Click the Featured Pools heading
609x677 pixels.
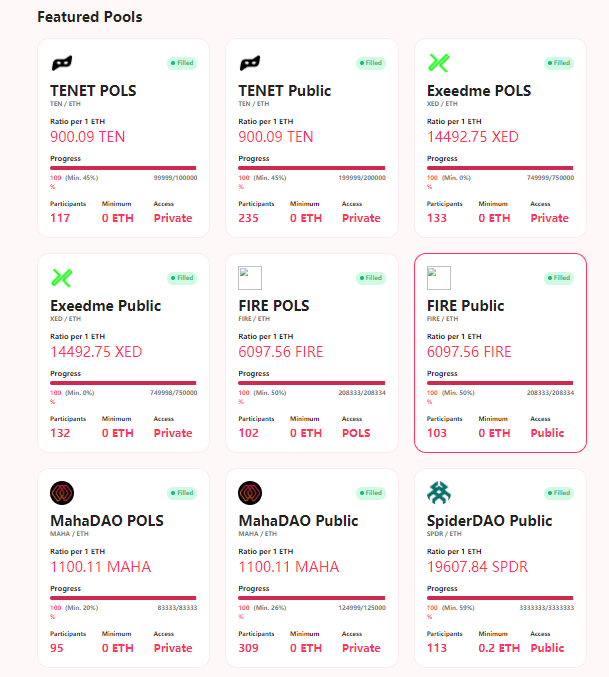coord(90,17)
